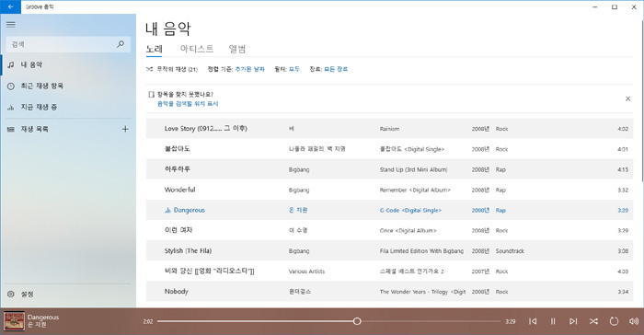Toggle shuffle in playback bar
The height and width of the screenshot is (335, 644).
[x=593, y=321]
